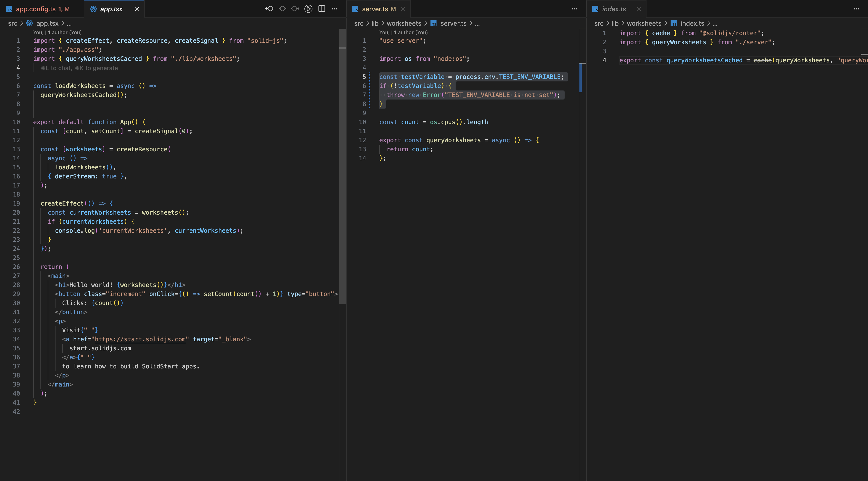The width and height of the screenshot is (868, 481).
Task: Click '"@solidjs/router"' string in index.ts
Action: point(730,33)
